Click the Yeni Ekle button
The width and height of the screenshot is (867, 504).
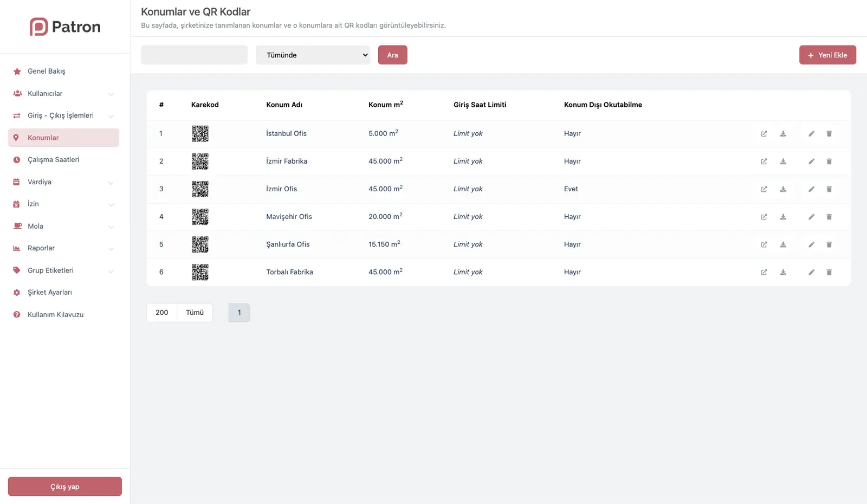[827, 55]
